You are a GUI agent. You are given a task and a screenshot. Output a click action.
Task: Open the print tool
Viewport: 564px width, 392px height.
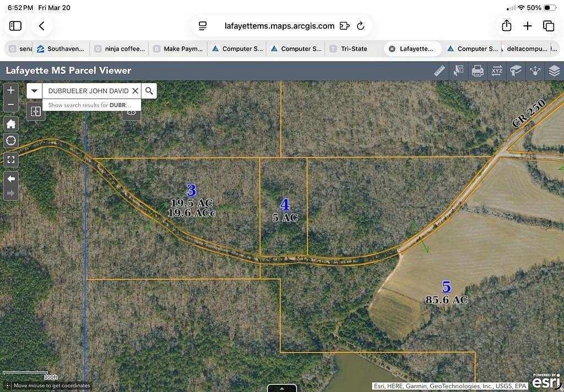point(477,70)
